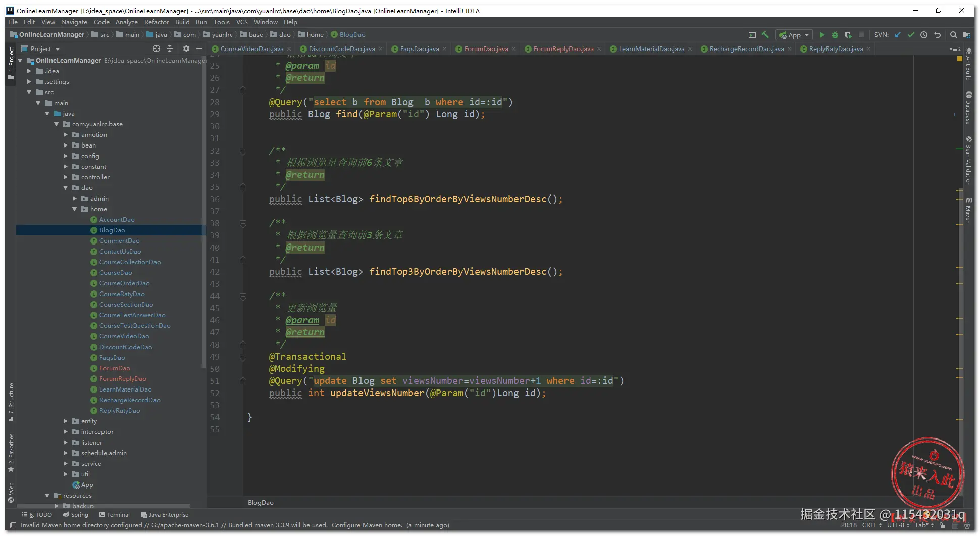The height and width of the screenshot is (536, 980).
Task: Close the ForumDao.java tab
Action: coord(513,49)
